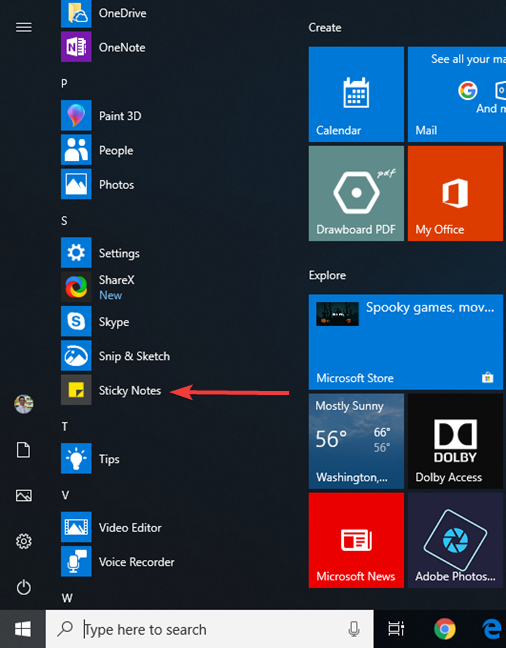
Task: Open the My Office tile
Action: [x=456, y=193]
